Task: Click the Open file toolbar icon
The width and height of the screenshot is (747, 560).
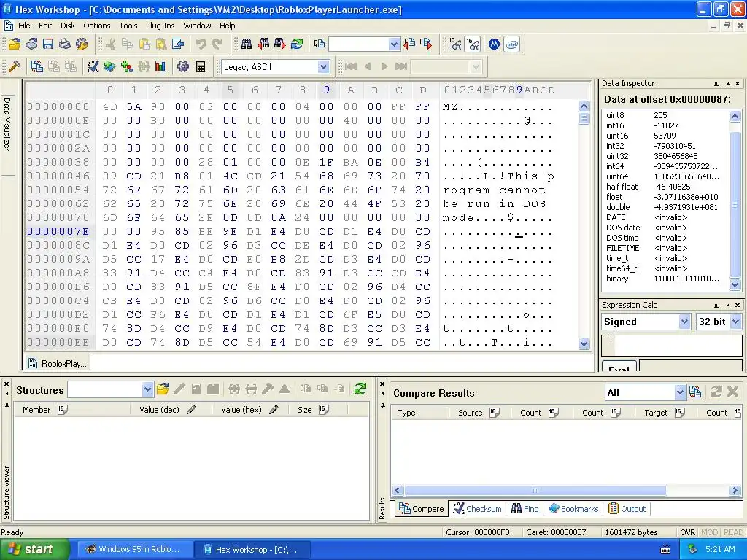Action: pos(15,44)
